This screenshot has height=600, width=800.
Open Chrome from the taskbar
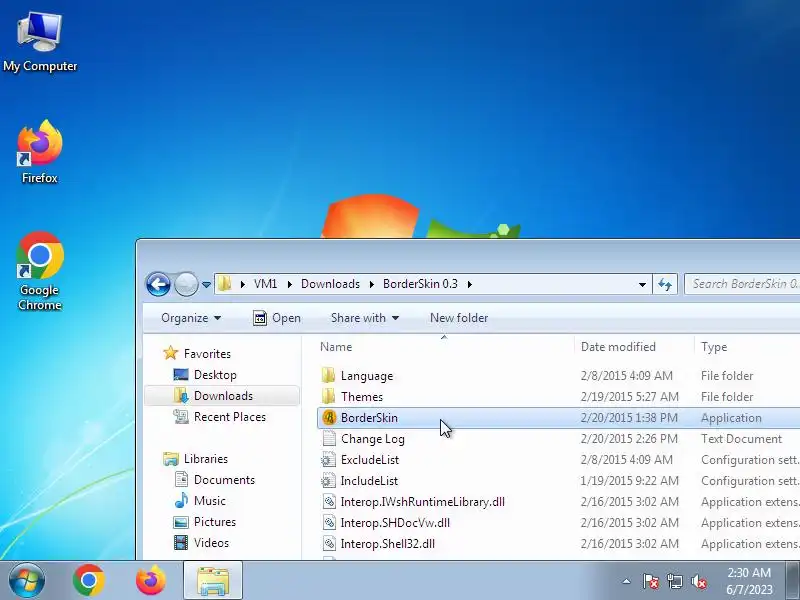coord(89,580)
